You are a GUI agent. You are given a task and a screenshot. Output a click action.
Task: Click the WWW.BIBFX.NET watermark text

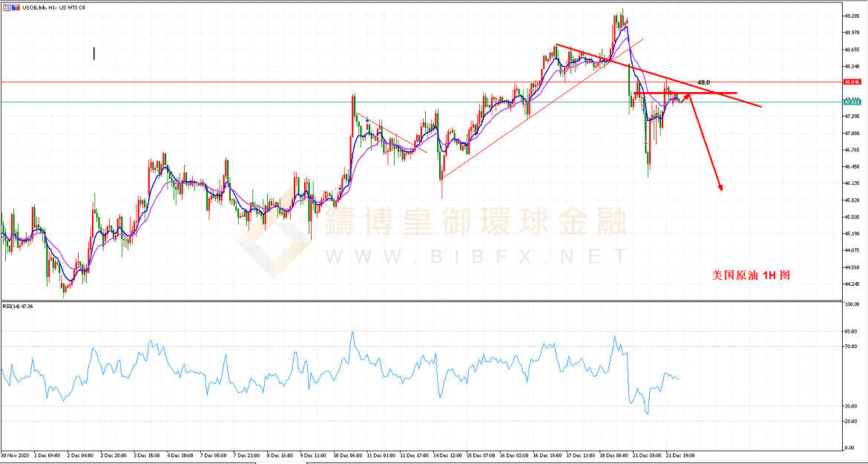point(475,257)
